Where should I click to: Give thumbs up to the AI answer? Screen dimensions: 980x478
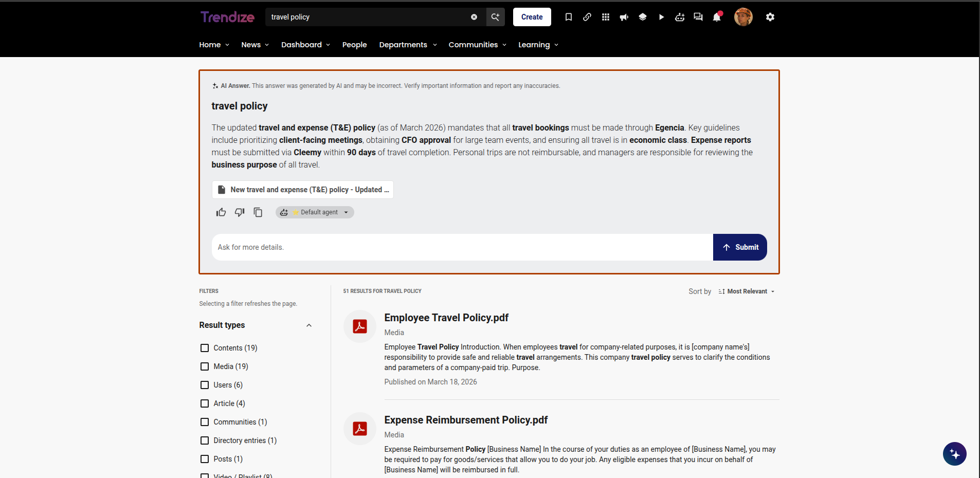click(x=221, y=212)
